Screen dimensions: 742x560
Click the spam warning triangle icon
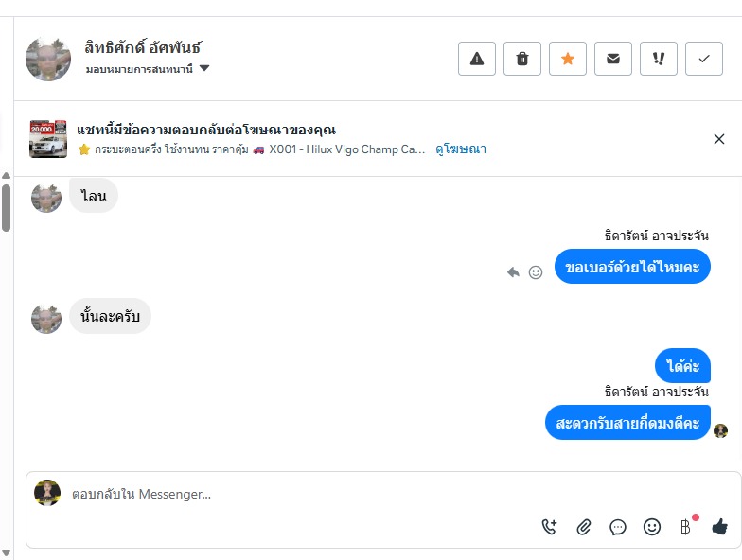(x=477, y=59)
